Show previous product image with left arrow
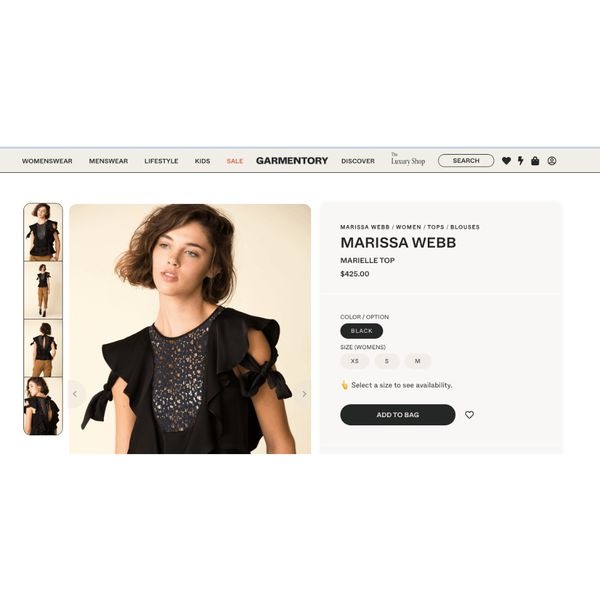The image size is (600, 600). (x=75, y=394)
